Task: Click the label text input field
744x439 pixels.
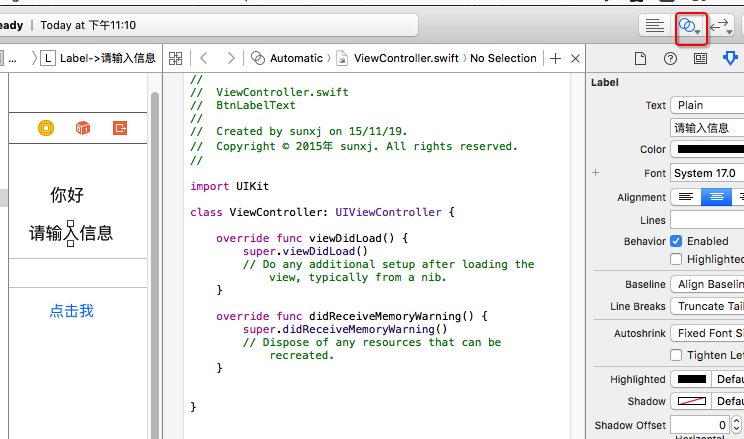Action: [707, 128]
